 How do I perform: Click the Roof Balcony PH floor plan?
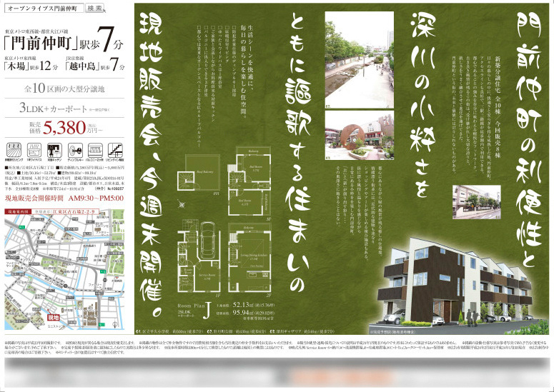(x=200, y=173)
